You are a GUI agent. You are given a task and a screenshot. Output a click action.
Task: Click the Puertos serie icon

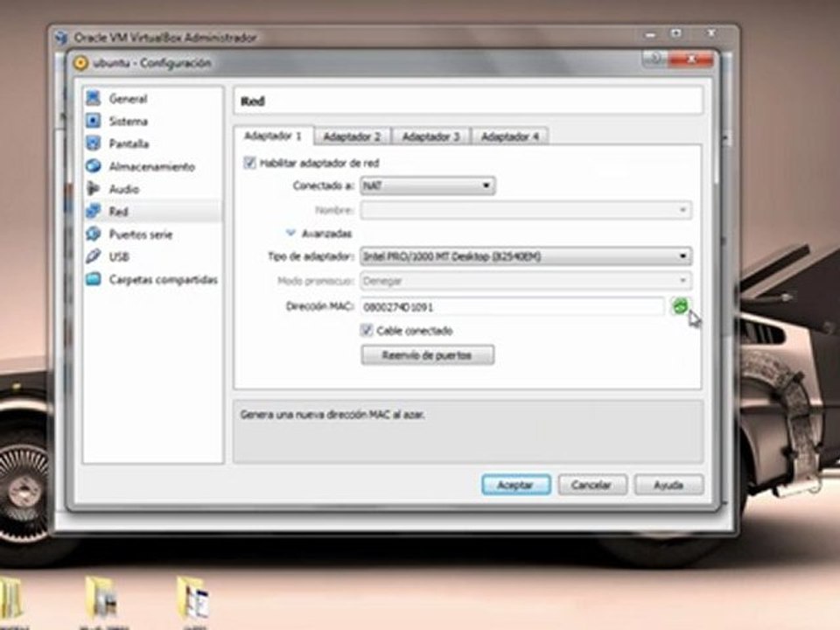94,234
